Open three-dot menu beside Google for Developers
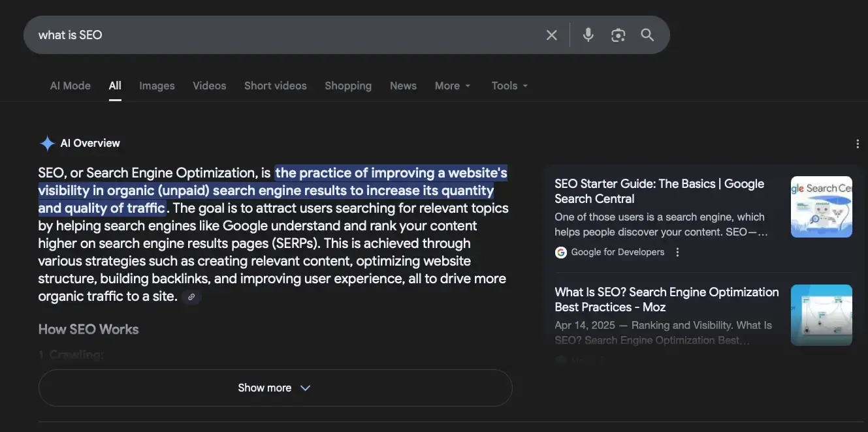This screenshot has height=432, width=868. (677, 252)
